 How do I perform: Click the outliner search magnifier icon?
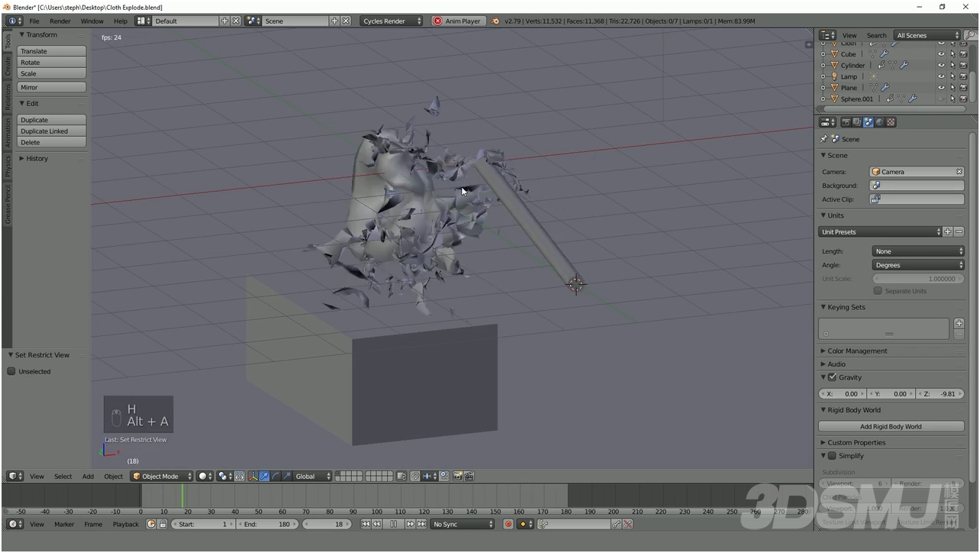(971, 35)
